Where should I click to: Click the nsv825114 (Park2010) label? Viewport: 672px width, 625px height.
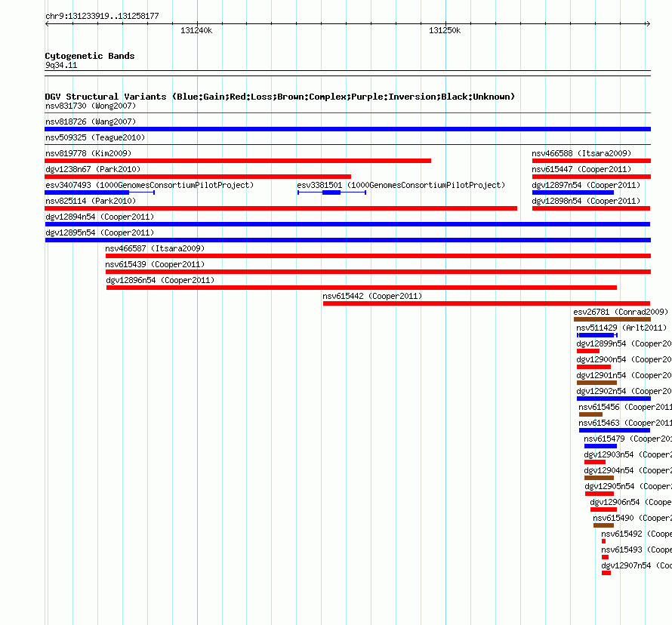click(91, 201)
